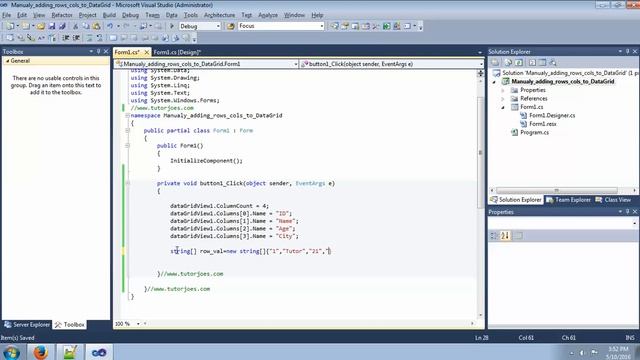Click the Paste clipboard icon
Image resolution: width=640 pixels, height=360 pixels.
96,26
